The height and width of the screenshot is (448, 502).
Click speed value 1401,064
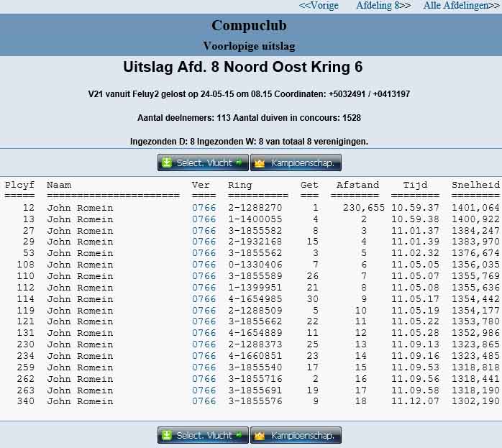click(475, 208)
